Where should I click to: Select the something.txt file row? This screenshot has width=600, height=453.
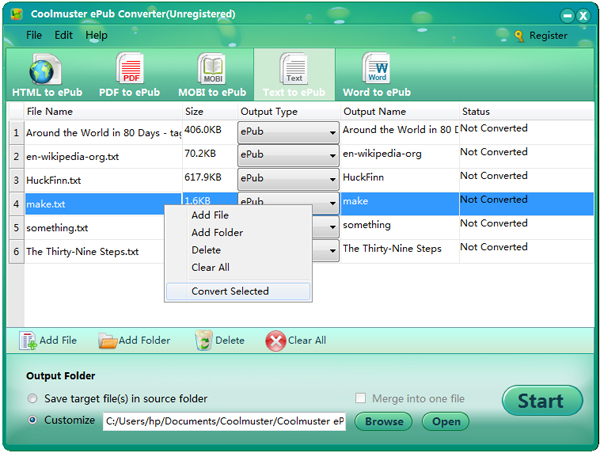[x=95, y=228]
